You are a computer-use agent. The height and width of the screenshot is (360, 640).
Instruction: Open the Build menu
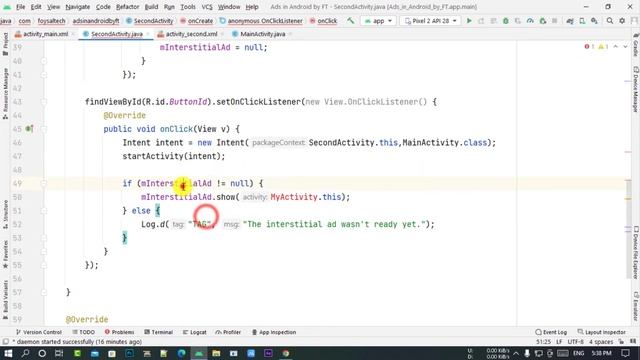(151, 7)
